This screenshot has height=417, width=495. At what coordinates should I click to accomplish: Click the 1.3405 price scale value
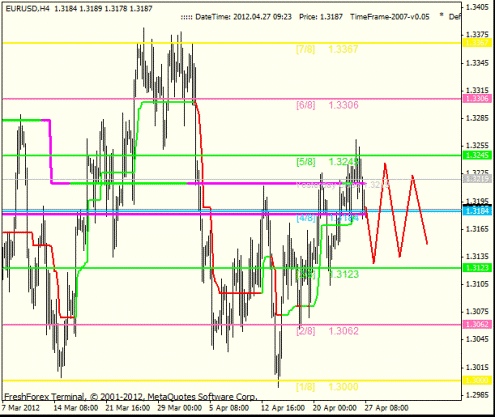pos(477,7)
